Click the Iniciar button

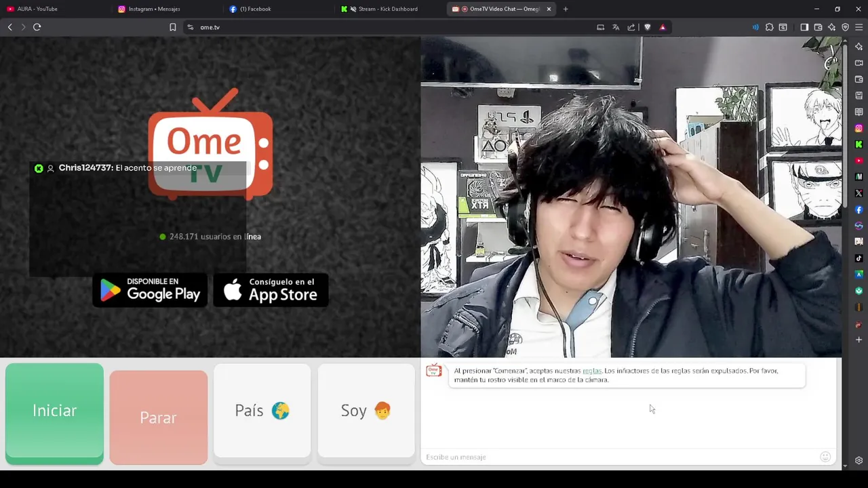[x=54, y=413]
